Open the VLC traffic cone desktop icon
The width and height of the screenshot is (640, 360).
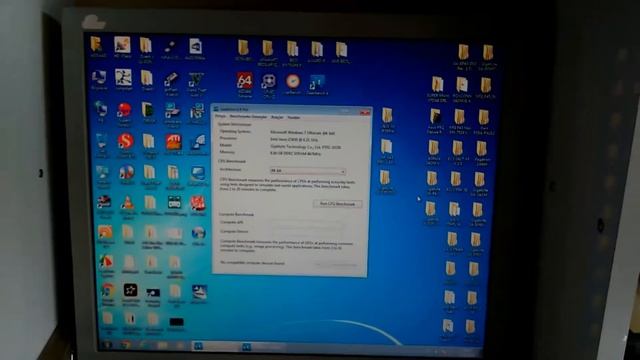(128, 203)
